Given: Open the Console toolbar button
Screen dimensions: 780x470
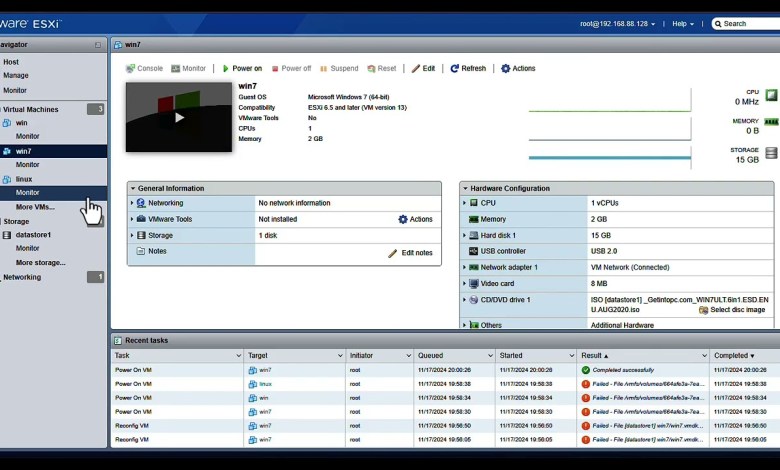Looking at the screenshot, I should [144, 68].
